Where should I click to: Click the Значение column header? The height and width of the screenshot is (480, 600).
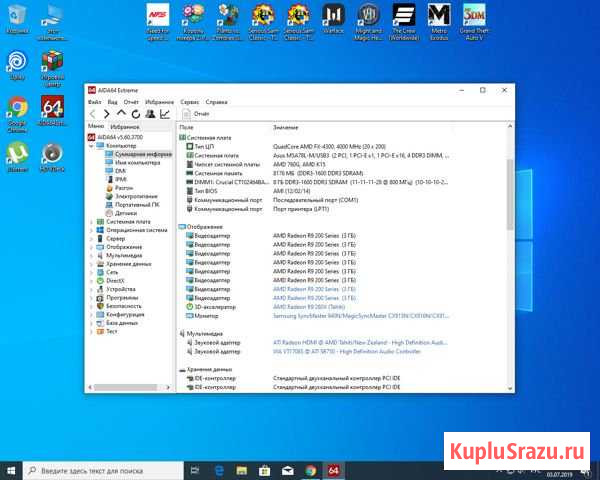coord(285,127)
